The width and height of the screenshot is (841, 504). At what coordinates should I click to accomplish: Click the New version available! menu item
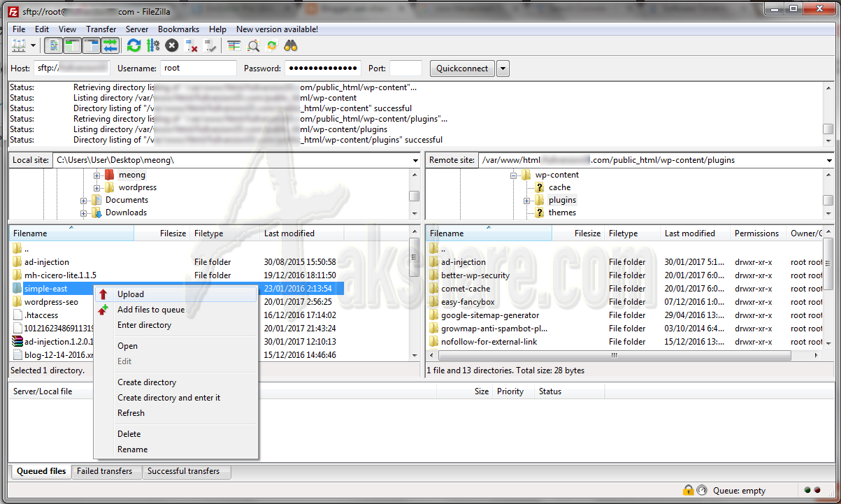pyautogui.click(x=277, y=29)
